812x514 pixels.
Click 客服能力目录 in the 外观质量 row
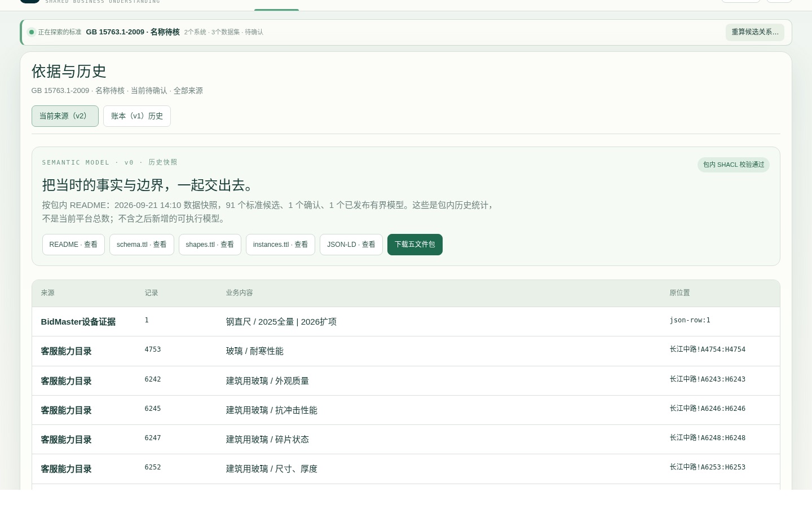pos(67,381)
